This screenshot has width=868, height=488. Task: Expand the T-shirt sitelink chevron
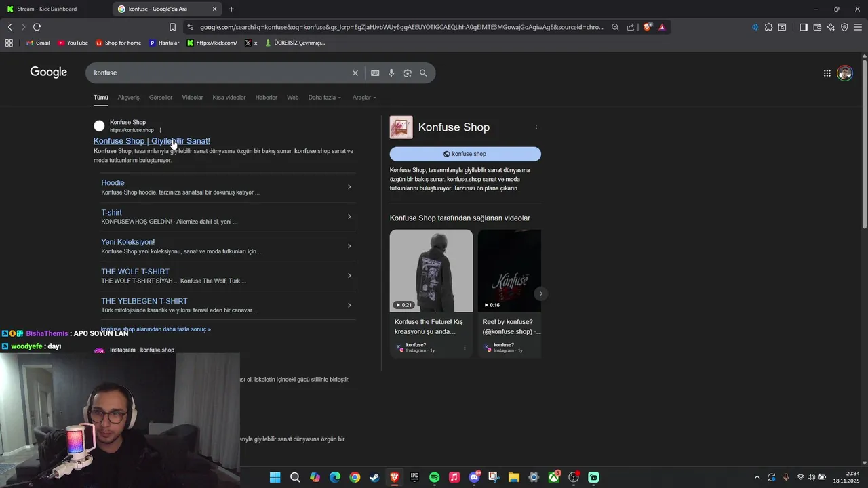tap(349, 217)
